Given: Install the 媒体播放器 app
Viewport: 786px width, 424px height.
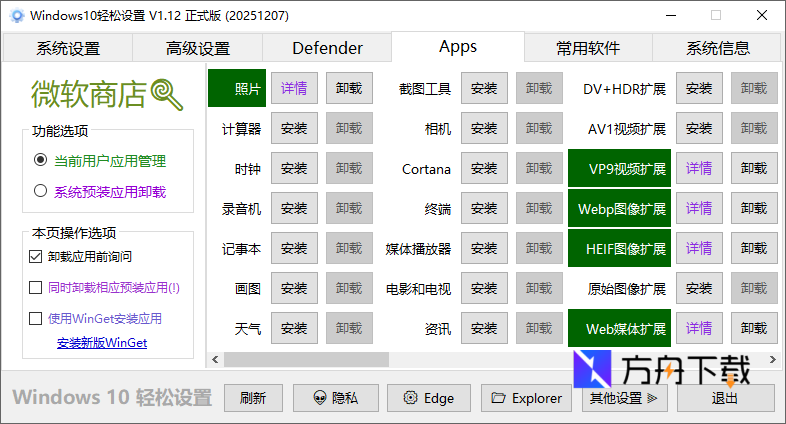Looking at the screenshot, I should pyautogui.click(x=484, y=249).
